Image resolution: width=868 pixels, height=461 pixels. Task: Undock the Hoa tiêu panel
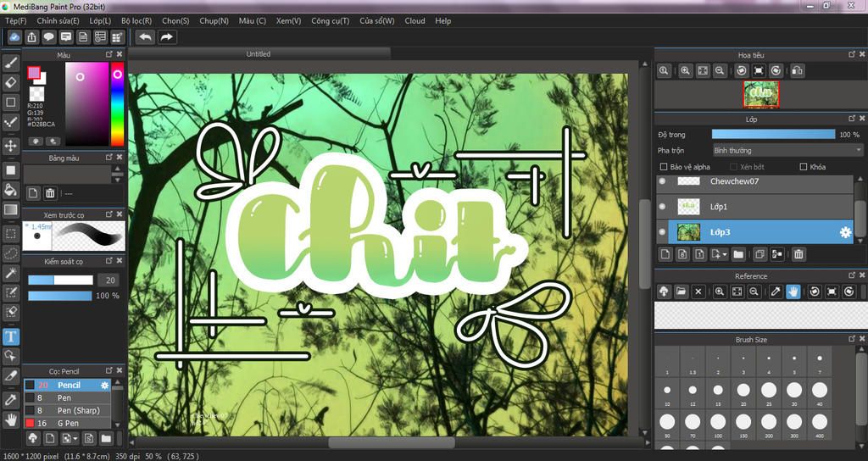coord(851,54)
